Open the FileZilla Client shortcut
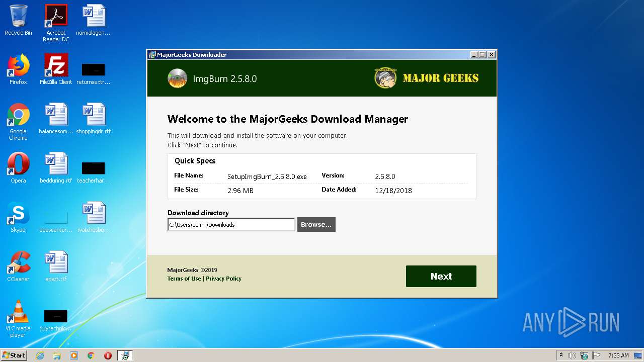644x362 pixels. click(56, 69)
